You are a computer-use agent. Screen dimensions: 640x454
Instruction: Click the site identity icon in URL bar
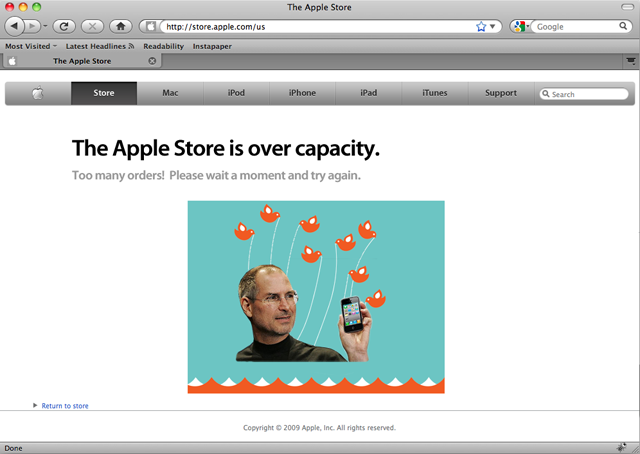tap(151, 27)
